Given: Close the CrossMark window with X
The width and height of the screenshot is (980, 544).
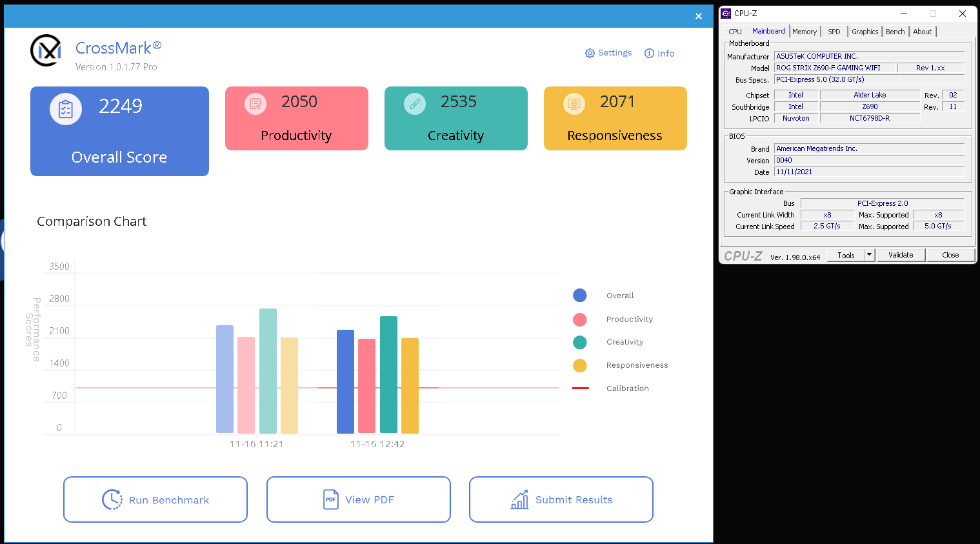Looking at the screenshot, I should pos(699,16).
